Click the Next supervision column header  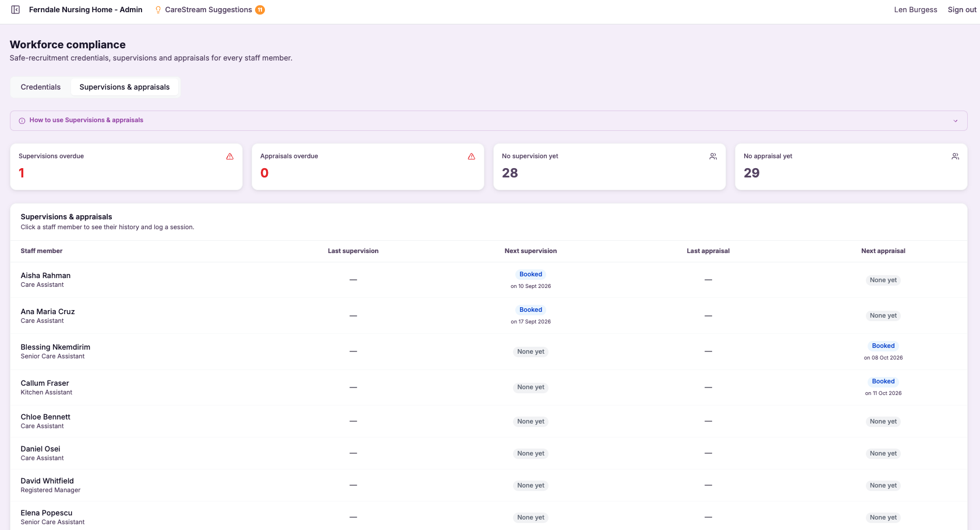pos(530,251)
